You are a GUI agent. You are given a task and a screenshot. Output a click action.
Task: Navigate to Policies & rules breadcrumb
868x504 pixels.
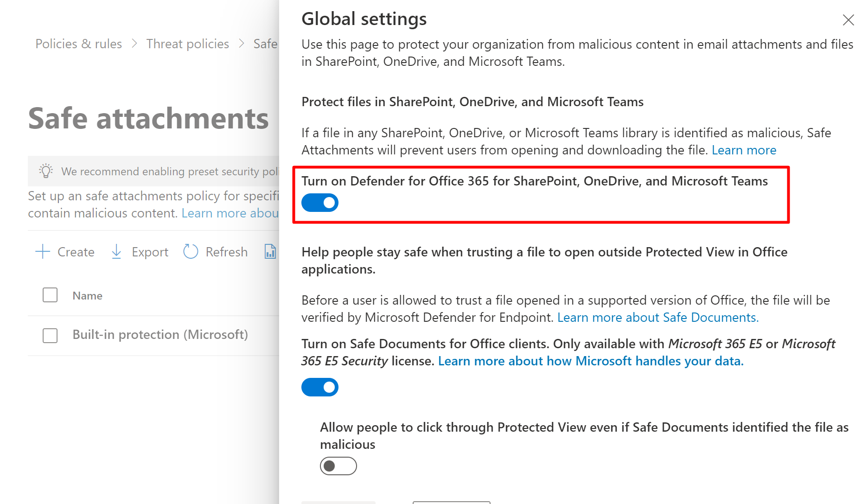coord(78,44)
